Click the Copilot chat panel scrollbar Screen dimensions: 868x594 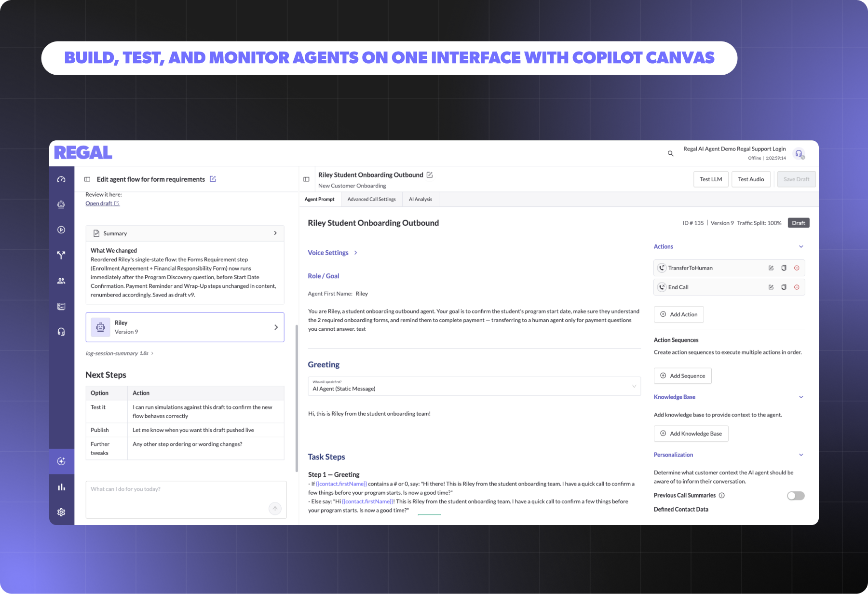coord(297,398)
